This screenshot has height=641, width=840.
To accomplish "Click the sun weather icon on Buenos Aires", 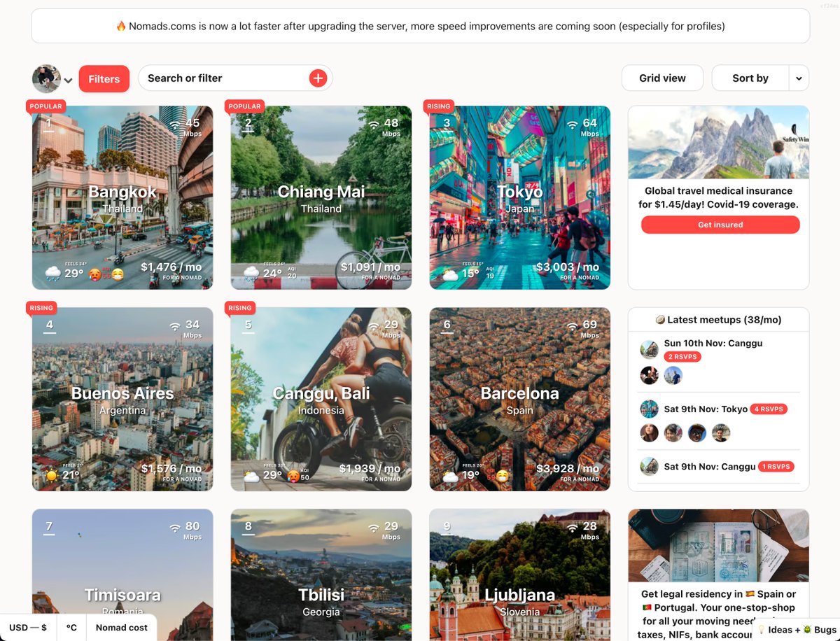I will click(52, 475).
